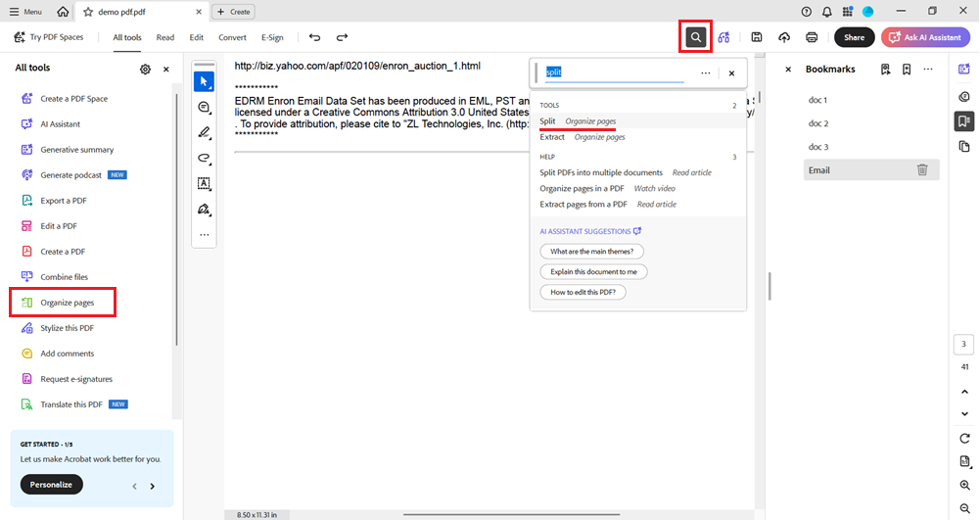Zoom in with the magnifier plus icon
This screenshot has height=520, width=980.
964,485
